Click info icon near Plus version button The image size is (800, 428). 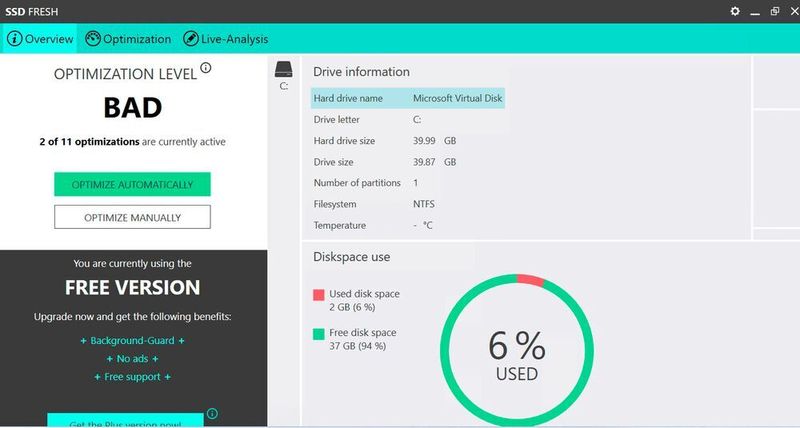213,413
